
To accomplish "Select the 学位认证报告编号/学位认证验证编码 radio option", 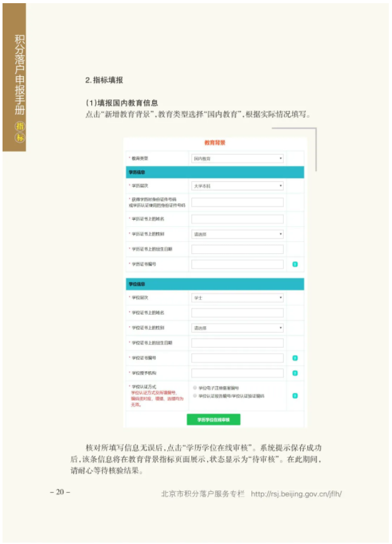I will 195,396.
